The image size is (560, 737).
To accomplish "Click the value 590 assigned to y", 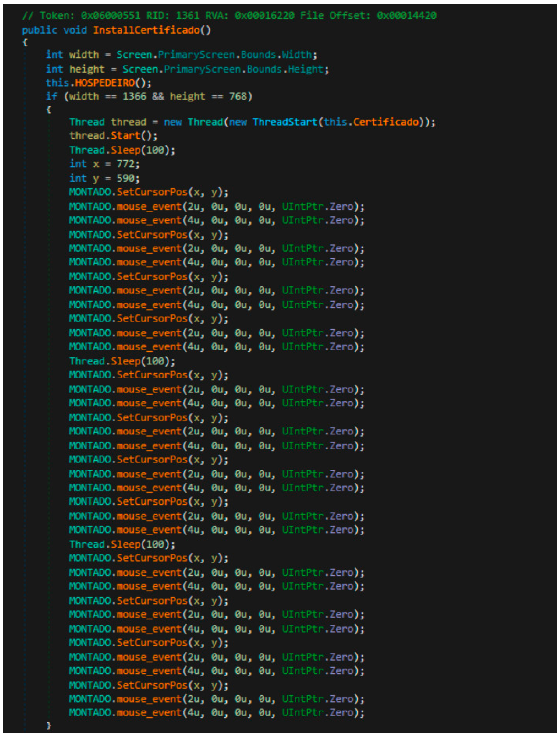I will pos(126,178).
